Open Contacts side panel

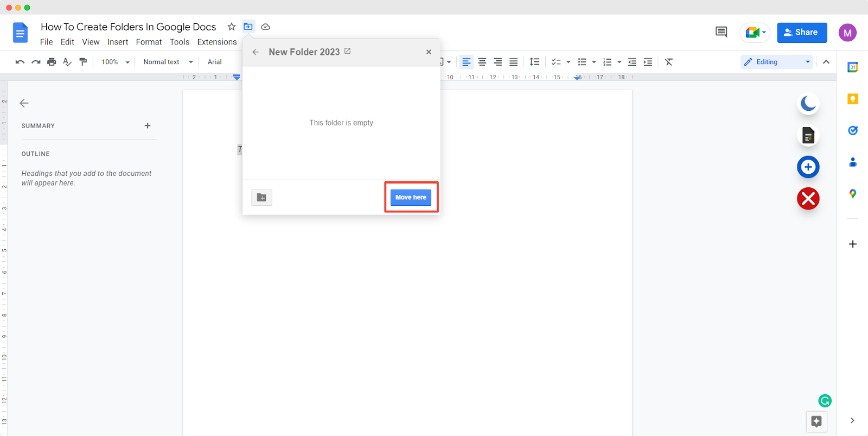(x=853, y=162)
